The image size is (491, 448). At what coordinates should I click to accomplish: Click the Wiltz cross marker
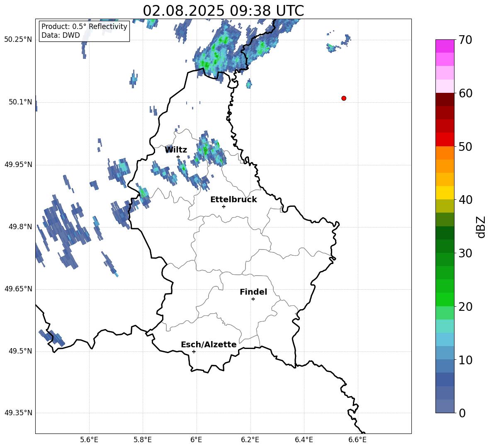click(178, 157)
